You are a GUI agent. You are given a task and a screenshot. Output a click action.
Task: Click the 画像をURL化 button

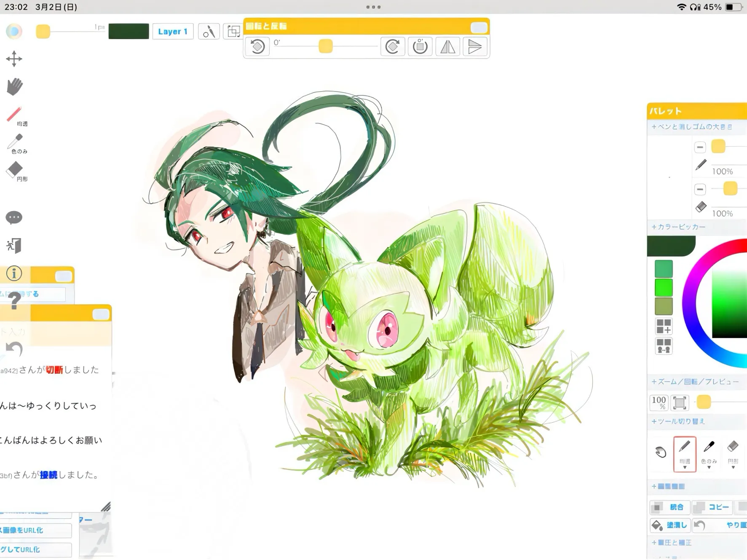pos(35,531)
